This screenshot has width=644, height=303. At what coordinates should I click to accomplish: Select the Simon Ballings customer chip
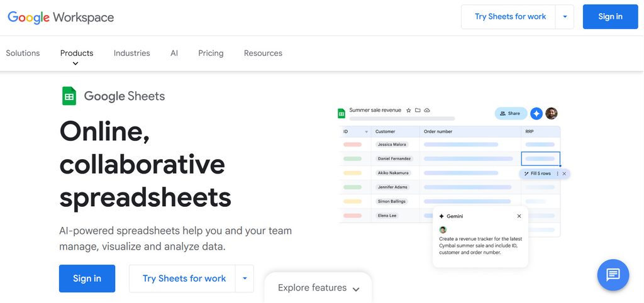pyautogui.click(x=392, y=202)
